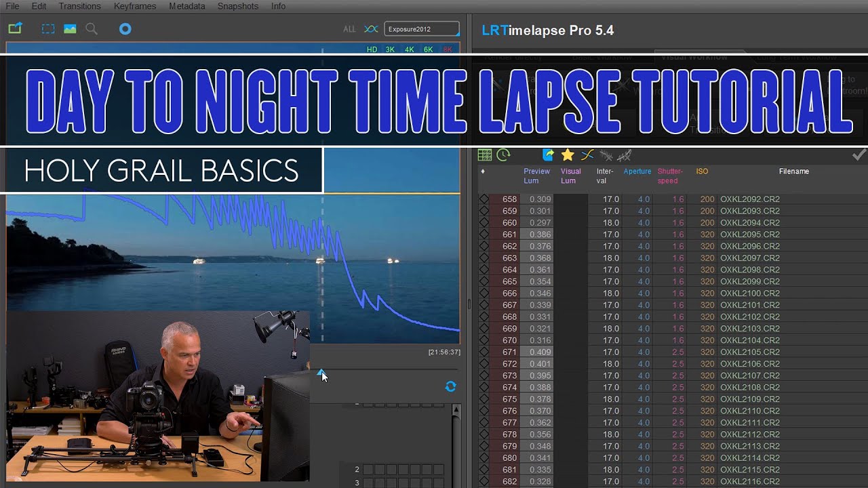Click the green export/open folder icon
868x488 pixels.
15,28
